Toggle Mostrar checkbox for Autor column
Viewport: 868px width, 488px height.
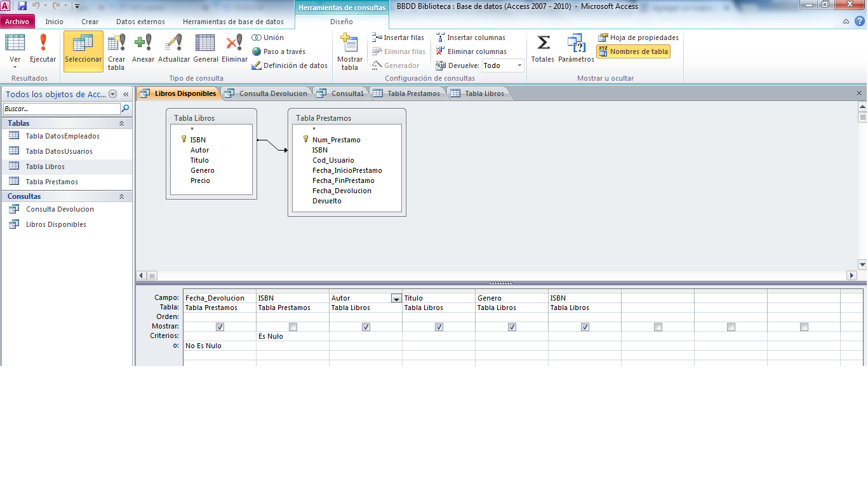(x=366, y=327)
